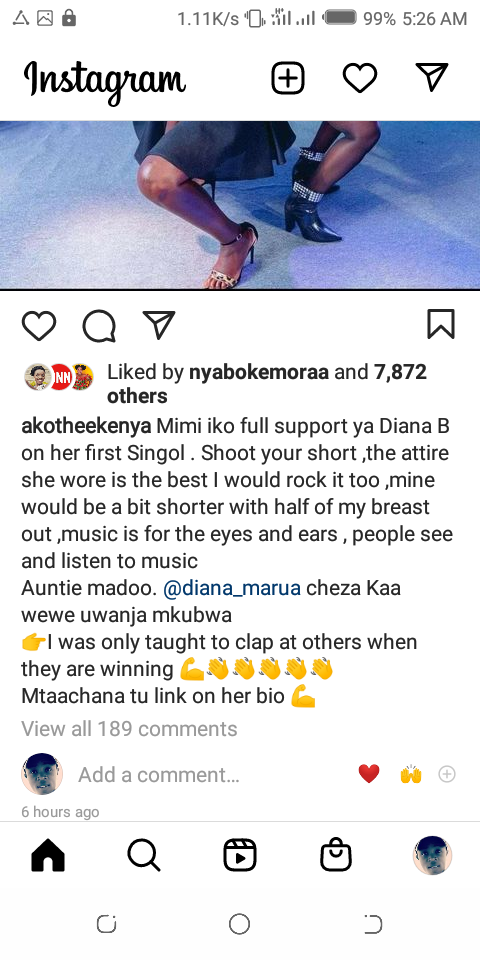Image resolution: width=480 pixels, height=960 pixels.
Task: Open Search tab with magnifier icon
Action: point(144,854)
